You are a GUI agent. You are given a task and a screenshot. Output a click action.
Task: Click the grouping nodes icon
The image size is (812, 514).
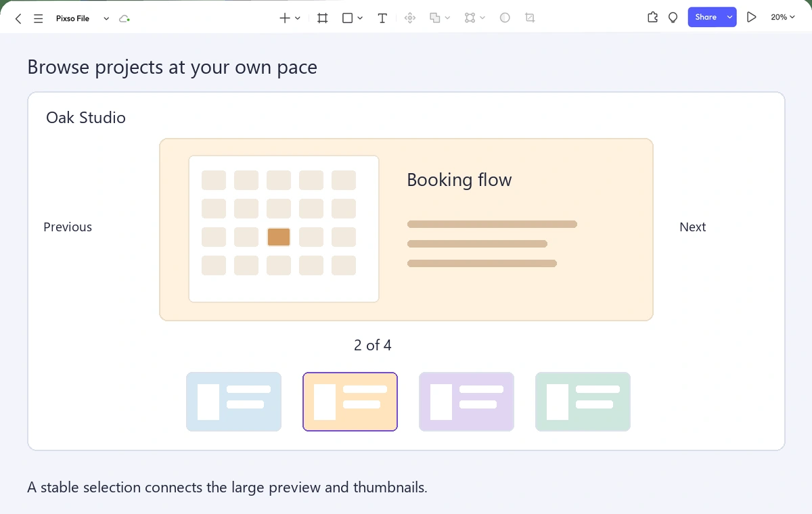click(470, 18)
